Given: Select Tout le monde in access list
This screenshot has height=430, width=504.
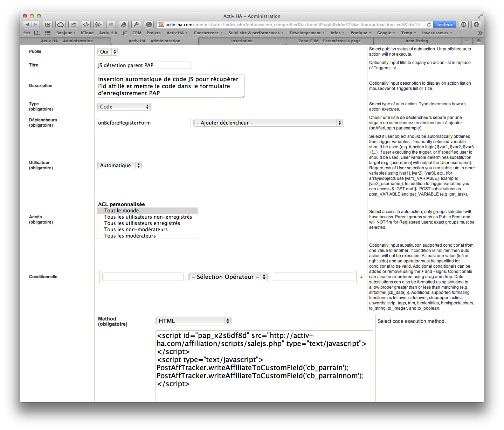Looking at the screenshot, I should click(147, 211).
